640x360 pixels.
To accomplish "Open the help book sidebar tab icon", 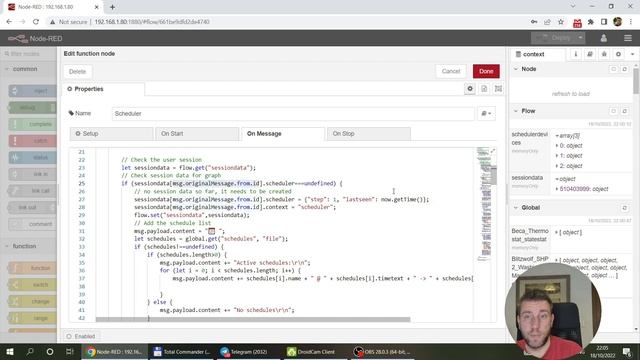I will [590, 54].
